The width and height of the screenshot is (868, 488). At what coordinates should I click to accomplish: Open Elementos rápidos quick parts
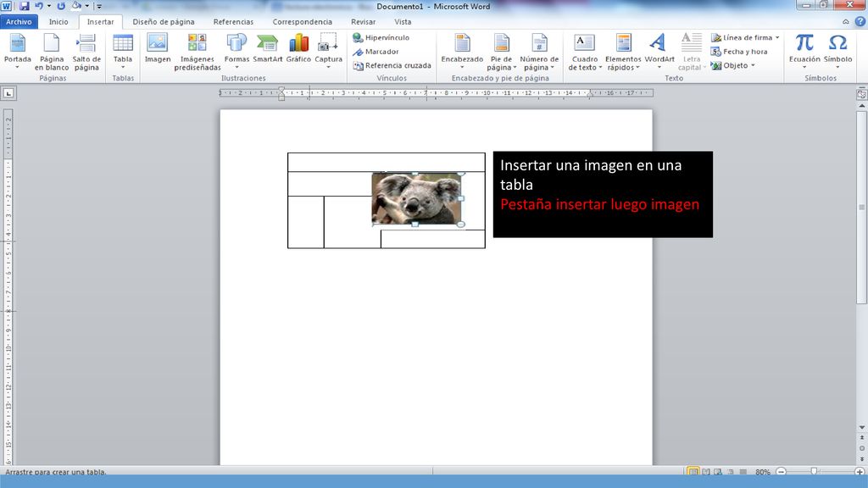pos(623,52)
